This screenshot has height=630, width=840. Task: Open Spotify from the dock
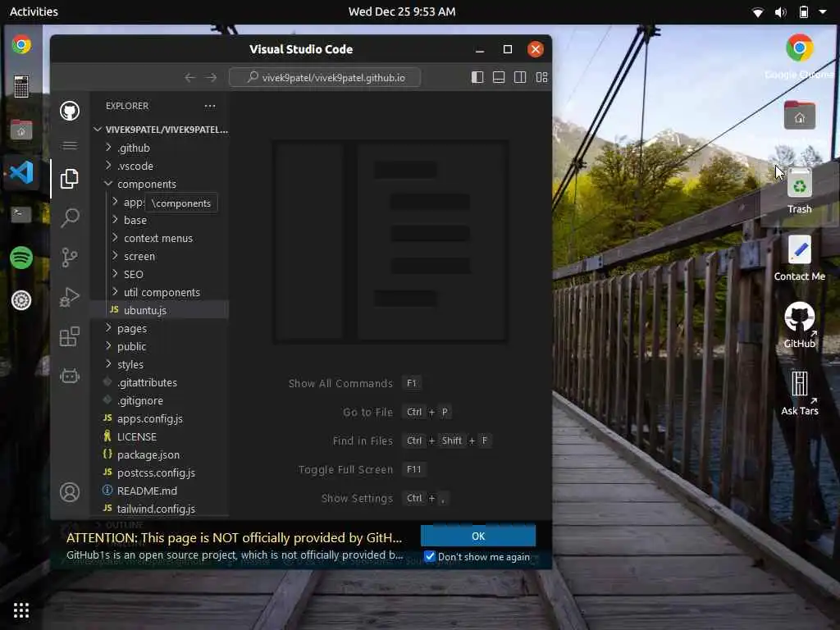(21, 258)
